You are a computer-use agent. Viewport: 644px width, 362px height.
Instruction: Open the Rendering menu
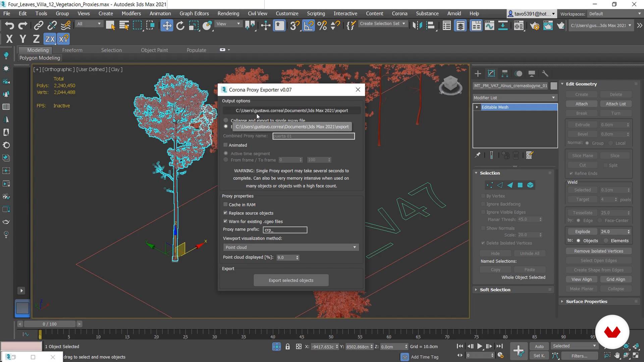(x=228, y=13)
